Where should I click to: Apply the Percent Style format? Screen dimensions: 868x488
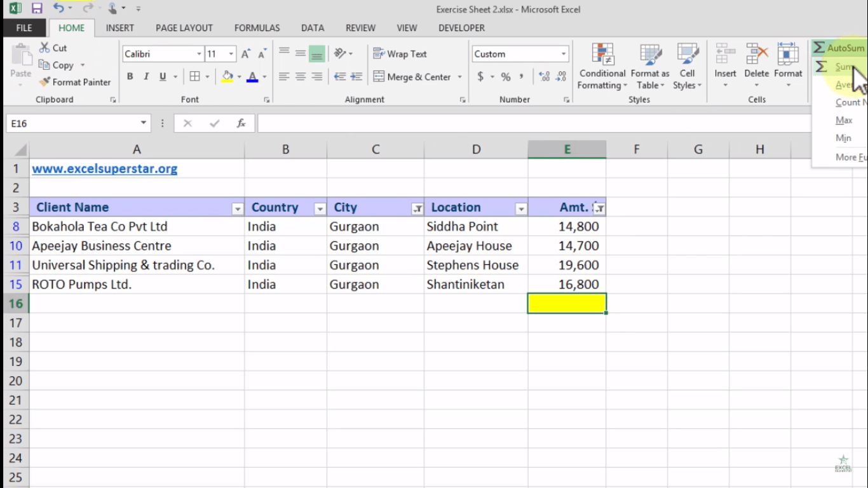pos(505,77)
